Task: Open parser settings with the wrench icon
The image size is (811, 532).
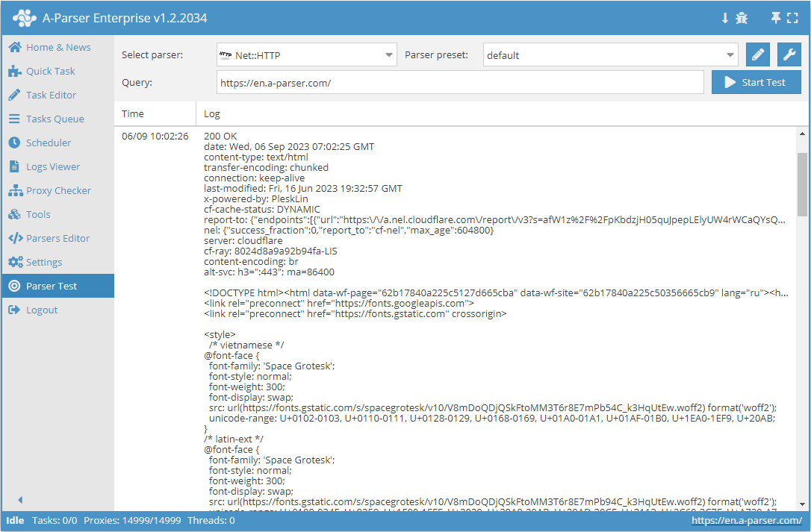Action: [x=789, y=54]
